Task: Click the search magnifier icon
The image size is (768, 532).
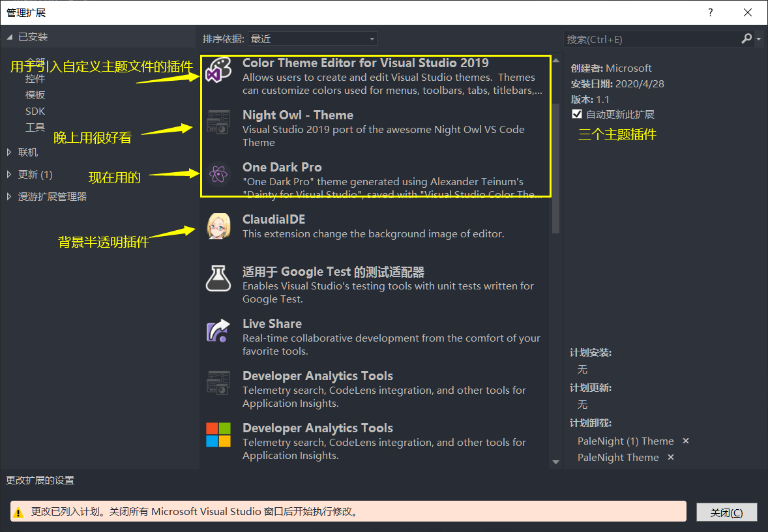Action: pyautogui.click(x=746, y=39)
